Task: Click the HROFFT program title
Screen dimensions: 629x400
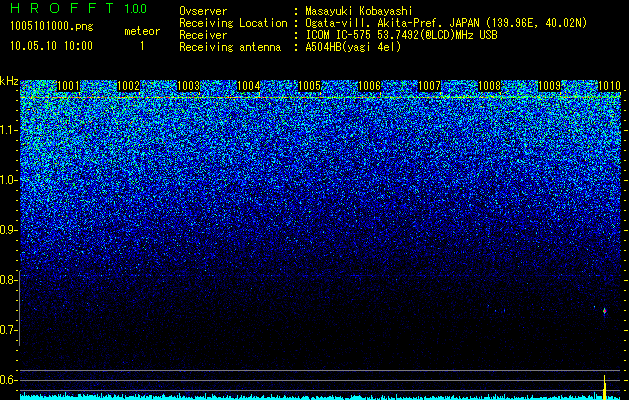Action: [63, 8]
